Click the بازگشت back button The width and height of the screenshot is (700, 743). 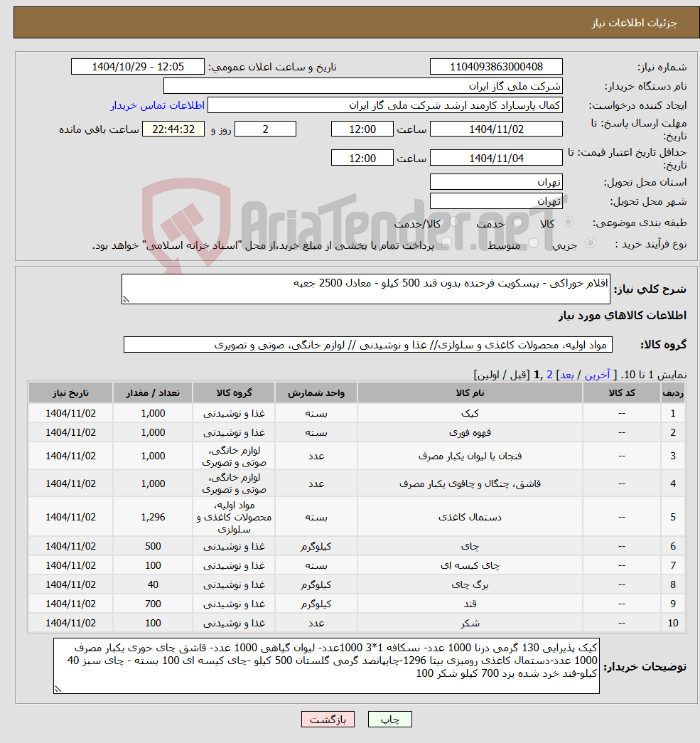tap(328, 720)
